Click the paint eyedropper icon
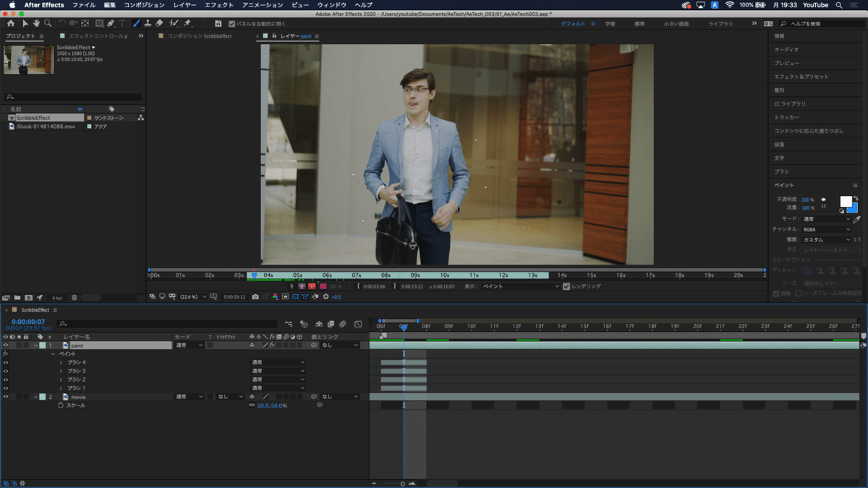Screen dimensions: 868x488 pos(856,219)
